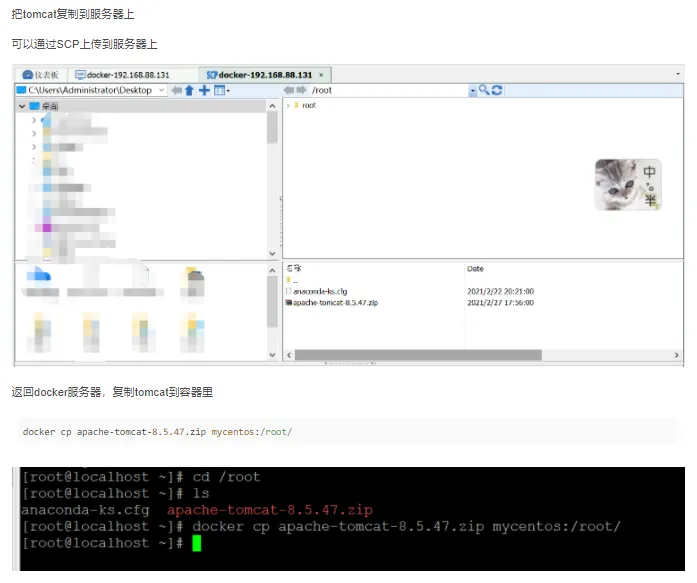
Task: Close the SCP docker-192.168.88.131 tab
Action: click(321, 75)
